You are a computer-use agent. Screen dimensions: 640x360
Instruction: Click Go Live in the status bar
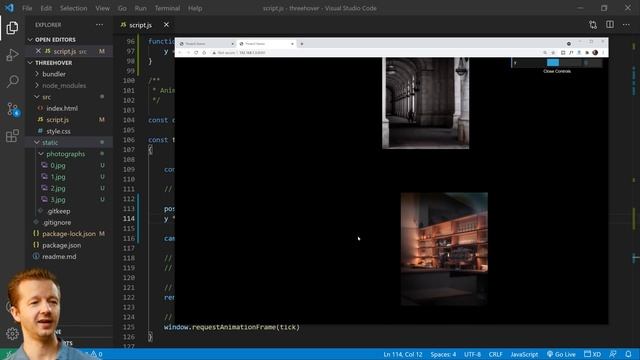click(561, 354)
